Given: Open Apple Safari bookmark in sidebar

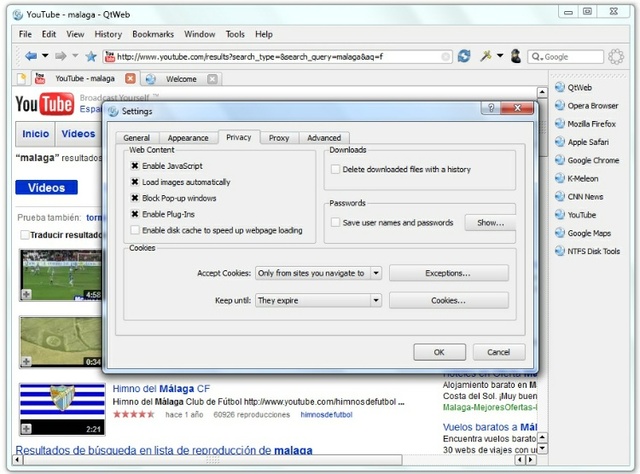Looking at the screenshot, I should [x=582, y=142].
